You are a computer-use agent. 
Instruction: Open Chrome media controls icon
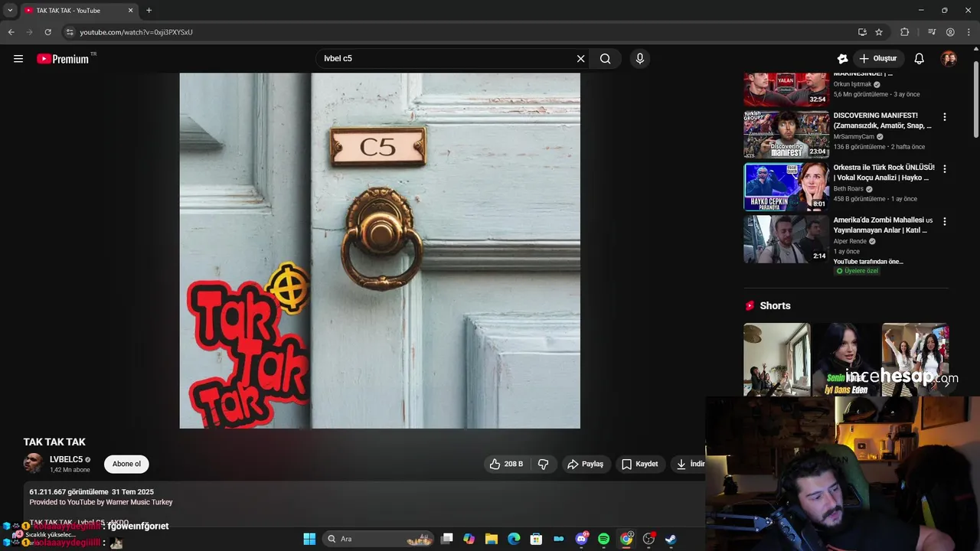(x=932, y=32)
